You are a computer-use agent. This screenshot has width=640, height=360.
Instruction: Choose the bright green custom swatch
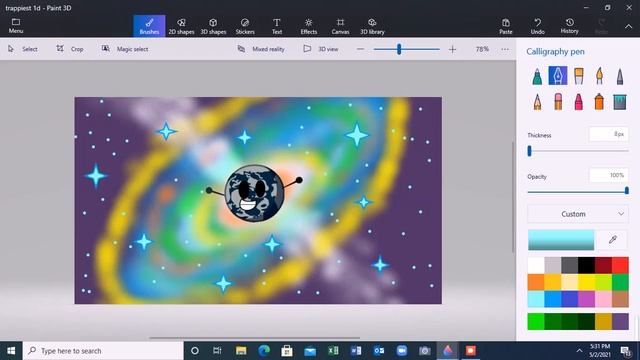[x=536, y=322]
